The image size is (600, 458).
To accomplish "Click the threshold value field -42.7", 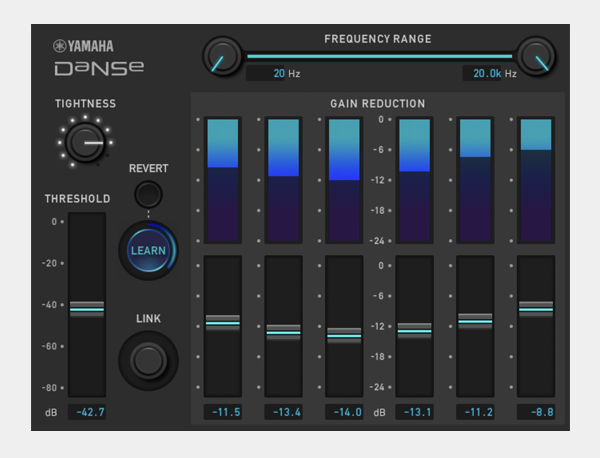I will (87, 412).
